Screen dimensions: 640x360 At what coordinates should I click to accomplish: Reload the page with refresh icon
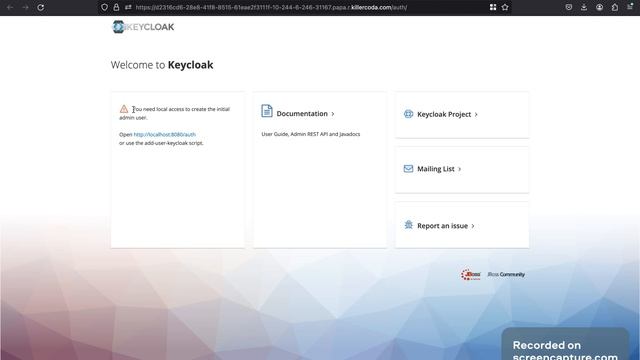(40, 7)
